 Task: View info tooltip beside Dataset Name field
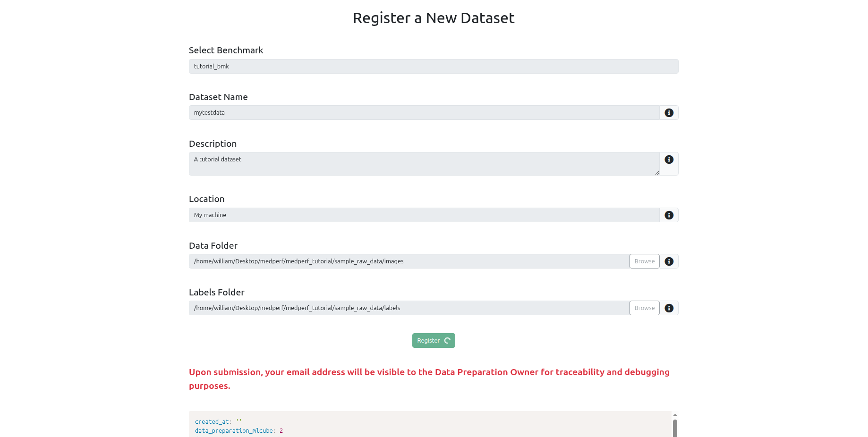[669, 112]
